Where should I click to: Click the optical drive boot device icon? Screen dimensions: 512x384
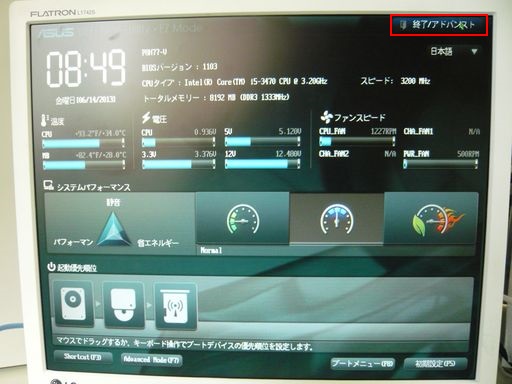point(123,305)
